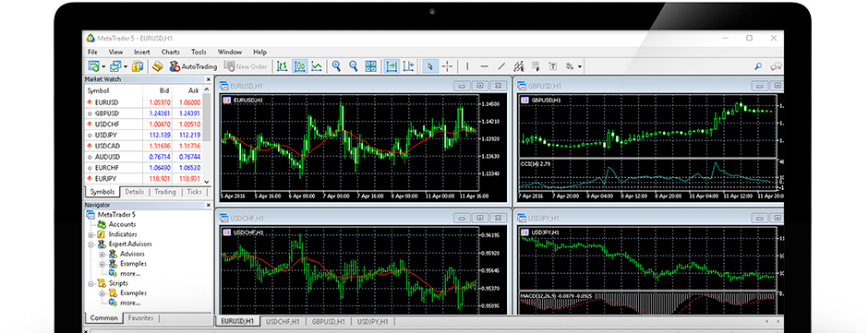The width and height of the screenshot is (868, 333).
Task: Select Accounts in Navigator tree
Action: point(122,224)
